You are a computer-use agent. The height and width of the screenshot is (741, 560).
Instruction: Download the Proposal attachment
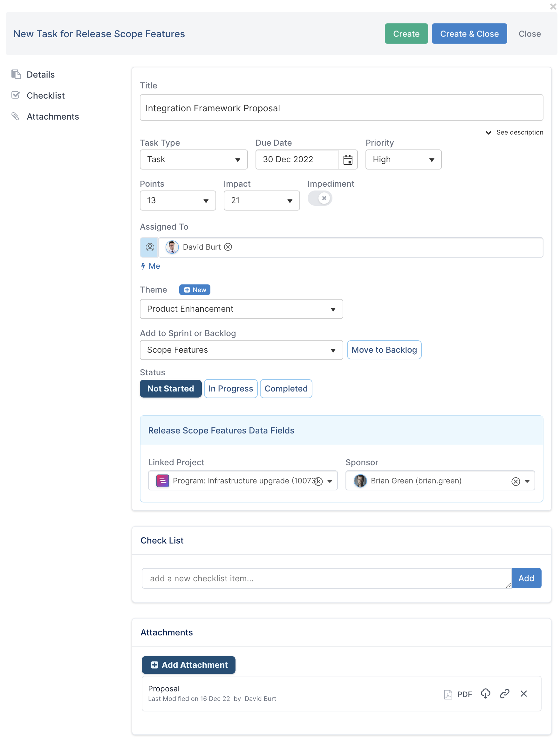coord(485,694)
